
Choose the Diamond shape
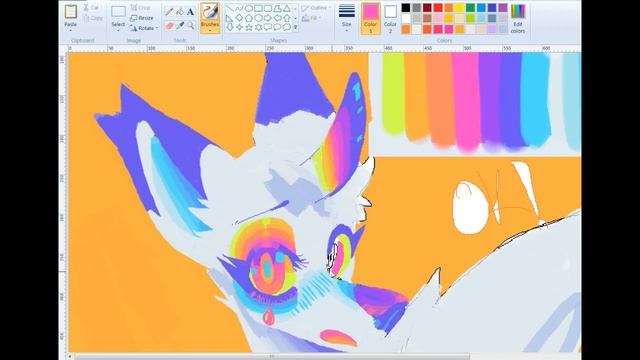pyautogui.click(x=239, y=18)
